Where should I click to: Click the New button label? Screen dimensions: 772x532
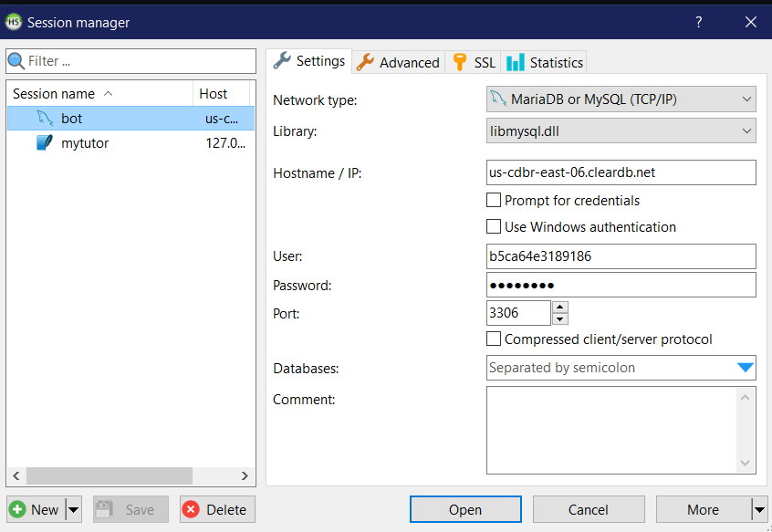point(45,509)
